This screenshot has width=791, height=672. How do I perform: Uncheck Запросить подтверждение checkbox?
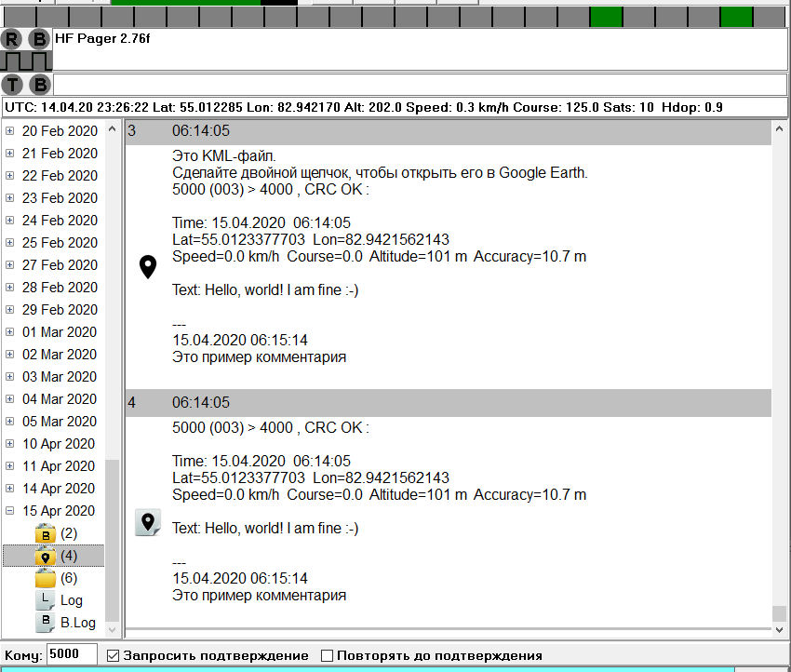[x=114, y=655]
